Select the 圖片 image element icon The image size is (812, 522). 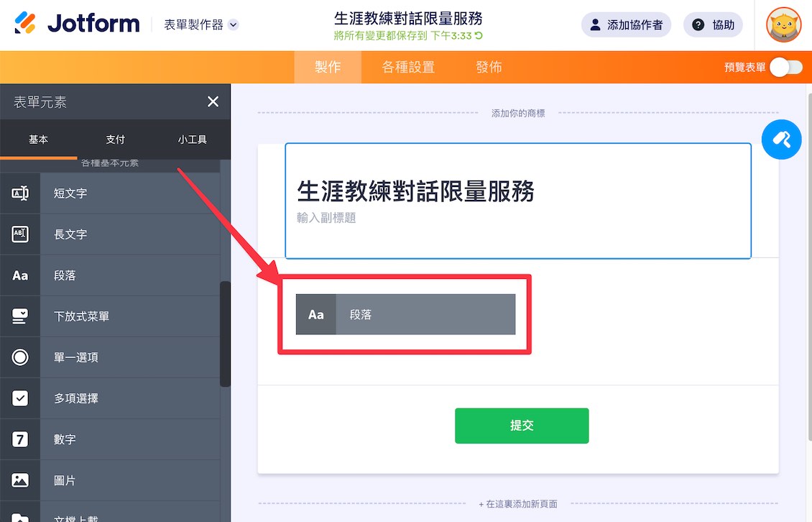[x=19, y=480]
